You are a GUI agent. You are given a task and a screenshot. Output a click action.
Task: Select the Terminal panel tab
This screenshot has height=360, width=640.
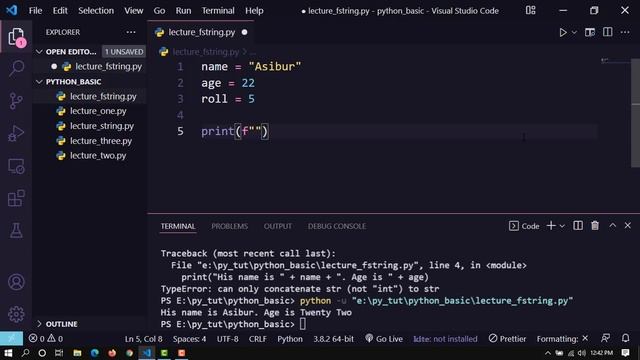coord(178,226)
